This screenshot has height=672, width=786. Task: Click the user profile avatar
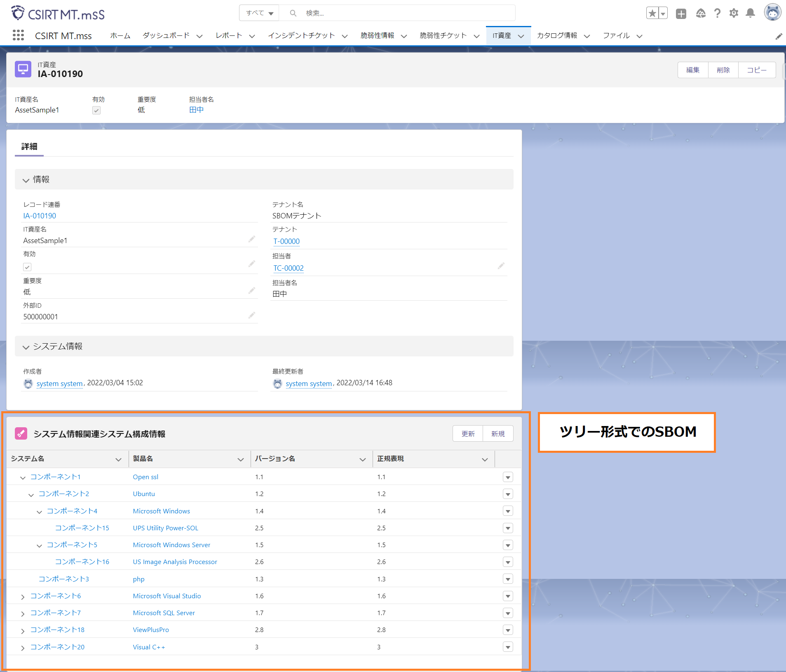point(772,13)
